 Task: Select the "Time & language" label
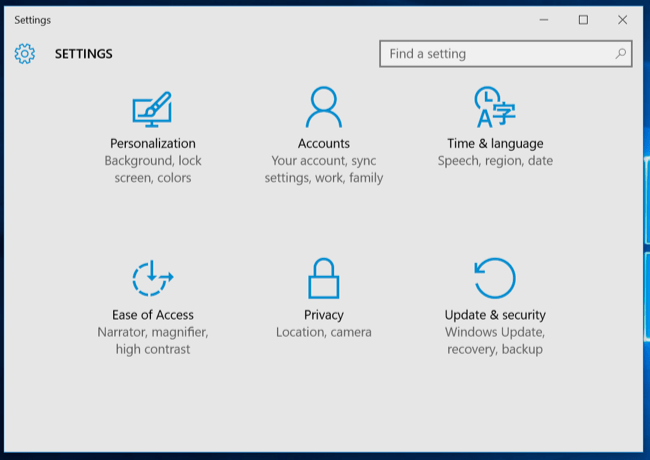(495, 143)
